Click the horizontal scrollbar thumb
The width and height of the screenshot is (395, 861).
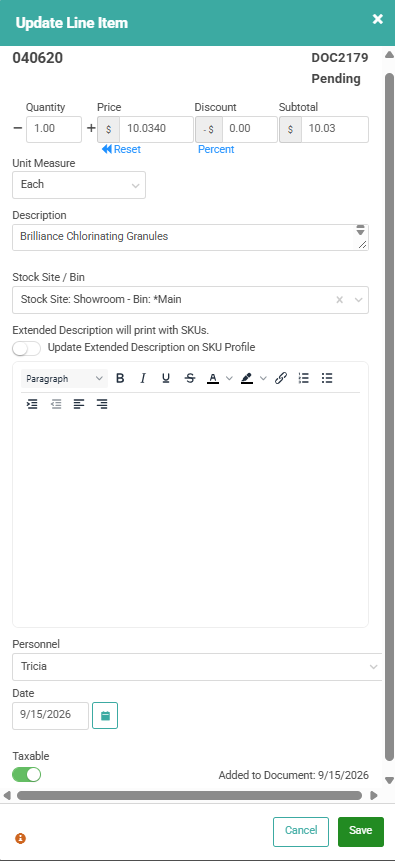(x=190, y=795)
